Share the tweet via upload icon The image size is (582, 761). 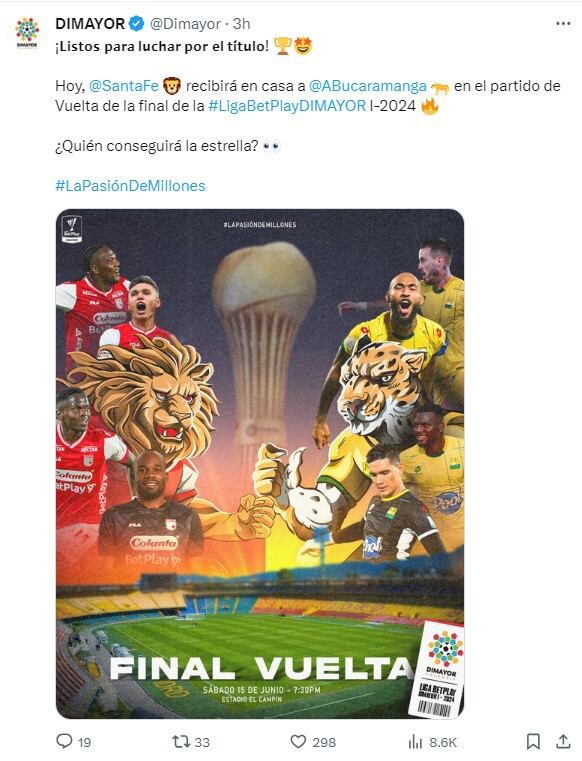[x=563, y=741]
